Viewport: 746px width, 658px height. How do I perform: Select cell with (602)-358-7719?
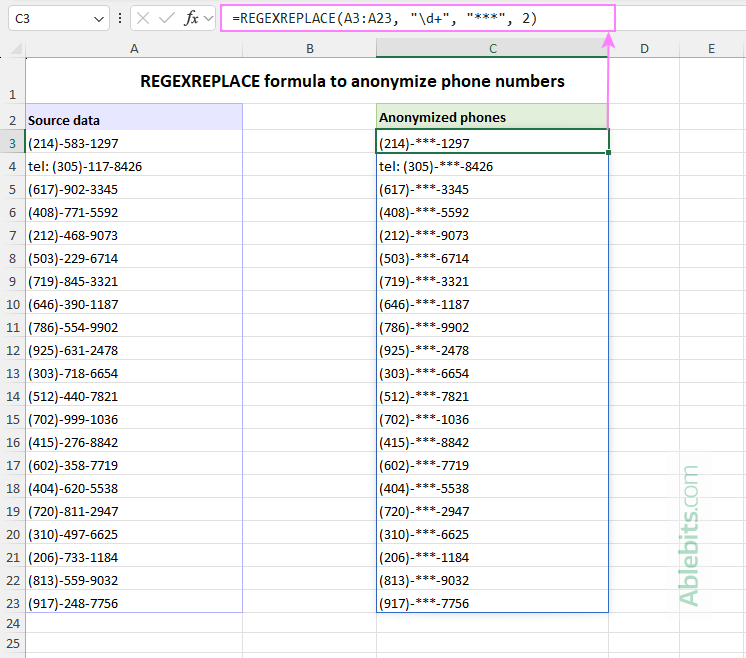click(x=134, y=463)
